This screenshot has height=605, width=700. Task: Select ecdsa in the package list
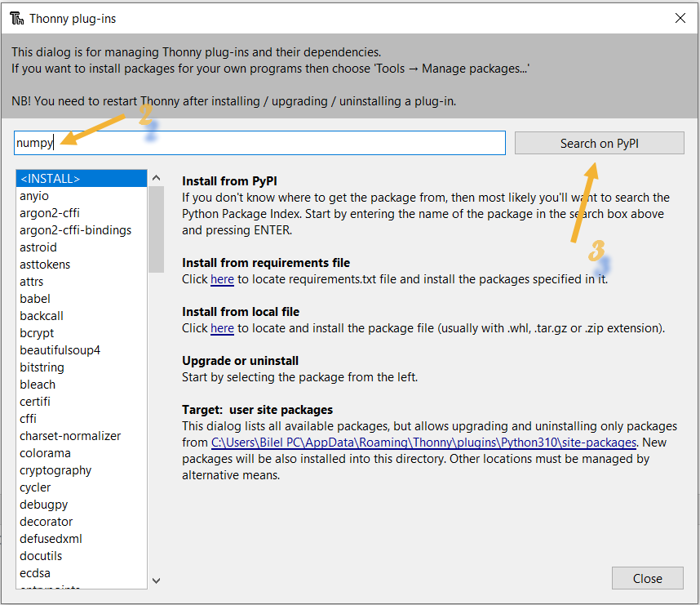82,573
